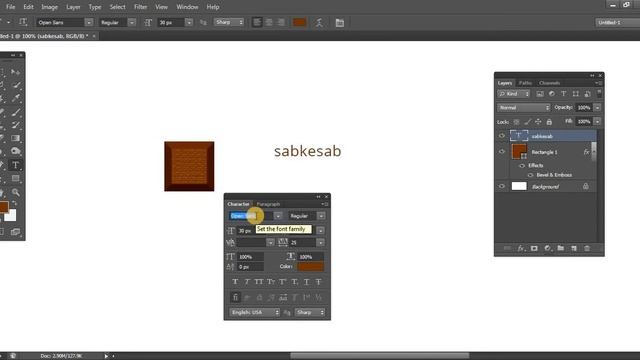Select the Move tool
Viewport: 640px width, 360px height.
tap(16, 72)
